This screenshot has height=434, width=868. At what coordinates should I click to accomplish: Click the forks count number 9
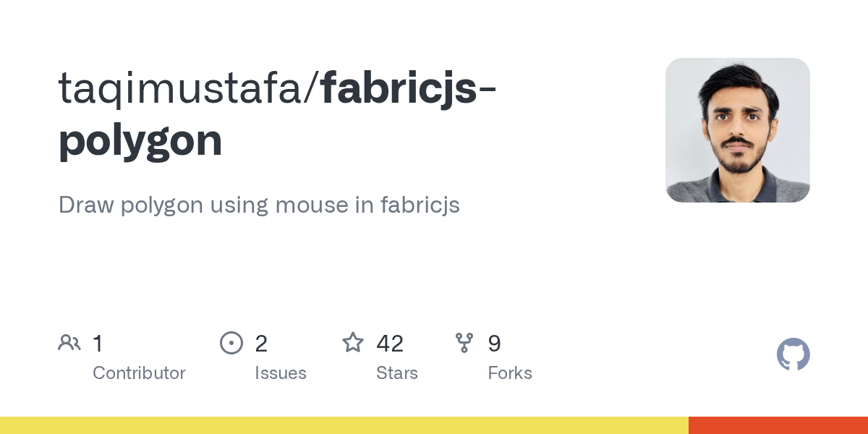pyautogui.click(x=495, y=344)
